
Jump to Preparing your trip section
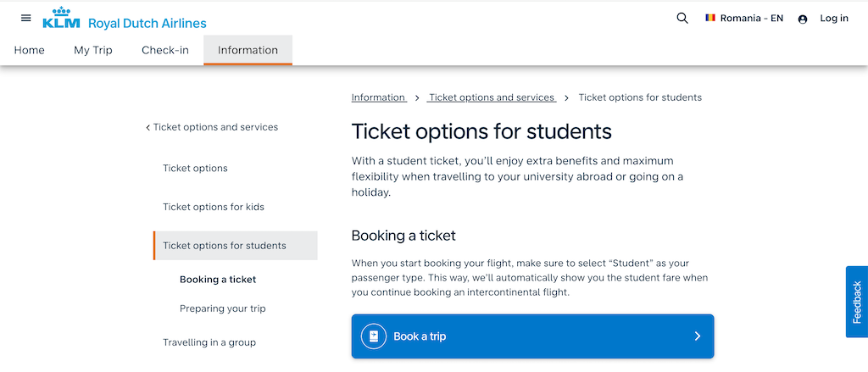click(x=223, y=308)
